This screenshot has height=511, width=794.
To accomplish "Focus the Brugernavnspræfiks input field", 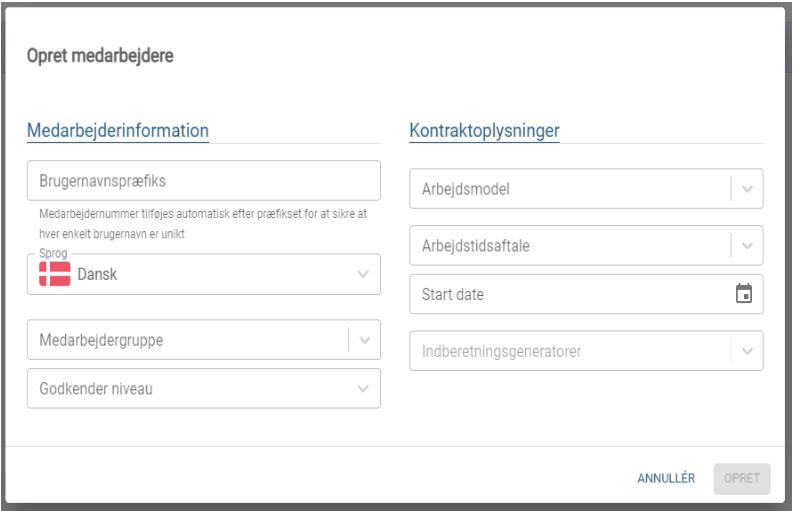I will tap(204, 181).
